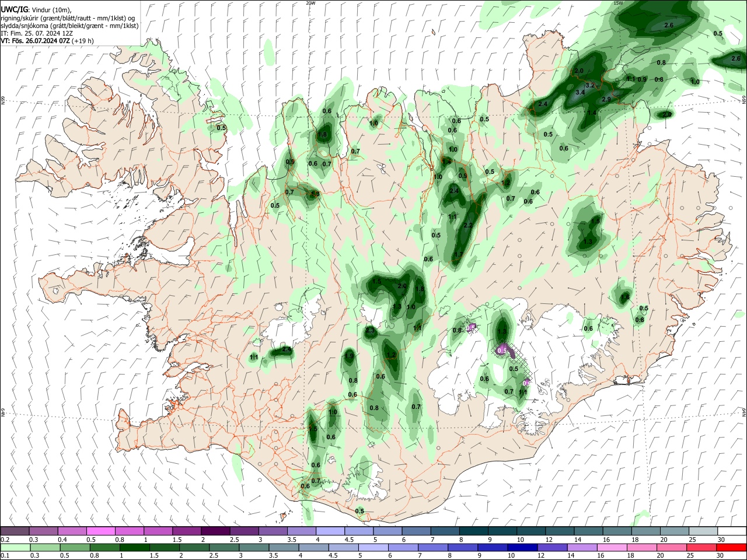The width and height of the screenshot is (747, 560).
Task: Select the 'rigning/skúrir' legend description line
Action: coord(67,18)
